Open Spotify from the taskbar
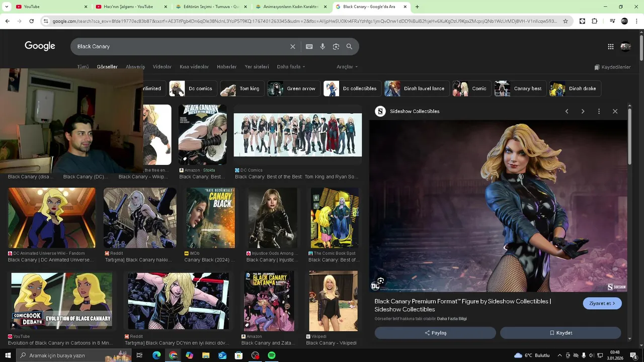644x362 pixels. click(x=271, y=355)
